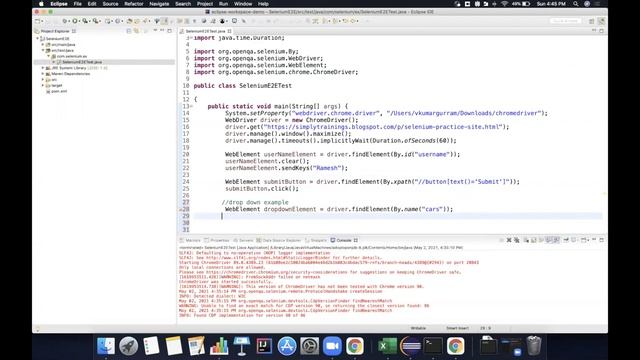Click the Quick Access search field
640x360 pixels.
click(x=566, y=21)
